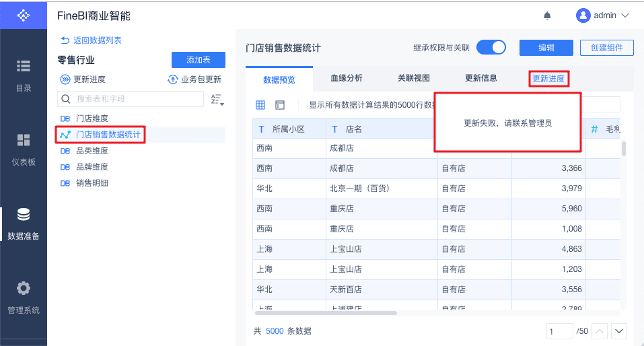
Task: Click the 编辑 button
Action: [x=546, y=48]
